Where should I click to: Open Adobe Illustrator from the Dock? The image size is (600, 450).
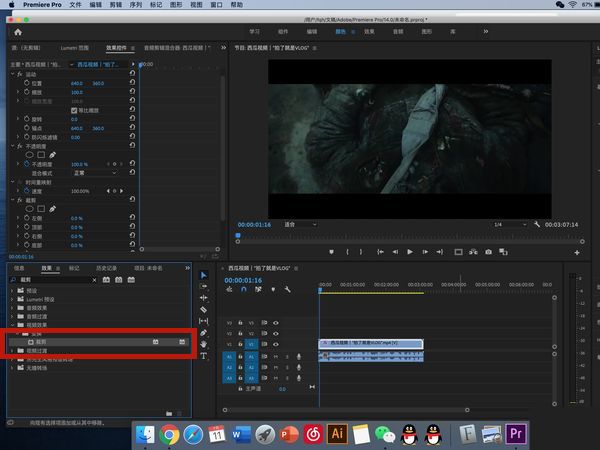click(337, 433)
